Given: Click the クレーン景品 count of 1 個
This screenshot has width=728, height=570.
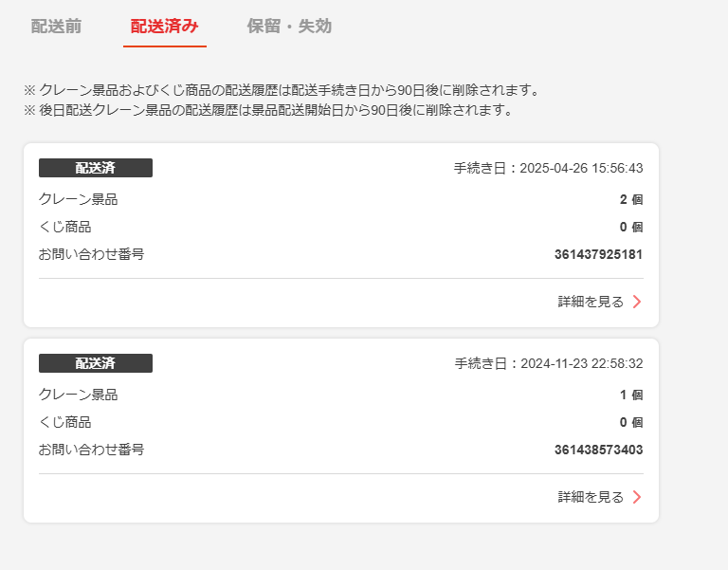Looking at the screenshot, I should (x=630, y=395).
